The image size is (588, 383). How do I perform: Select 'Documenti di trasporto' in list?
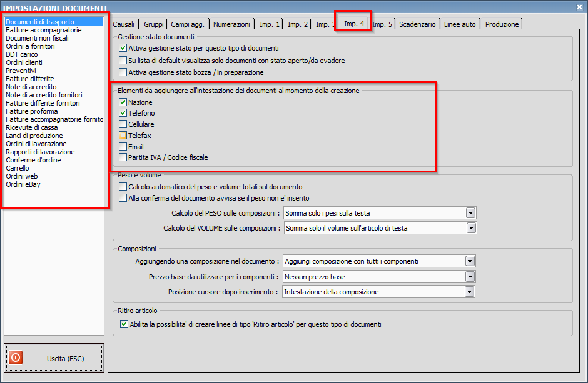[x=54, y=22]
